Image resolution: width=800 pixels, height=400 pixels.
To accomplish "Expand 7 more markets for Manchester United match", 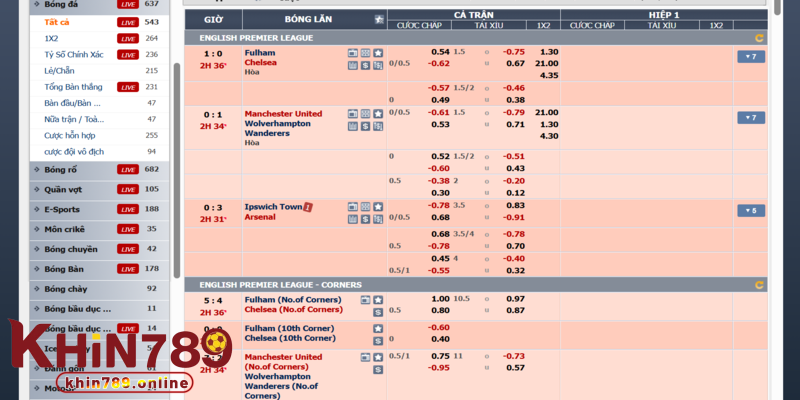I will click(751, 118).
